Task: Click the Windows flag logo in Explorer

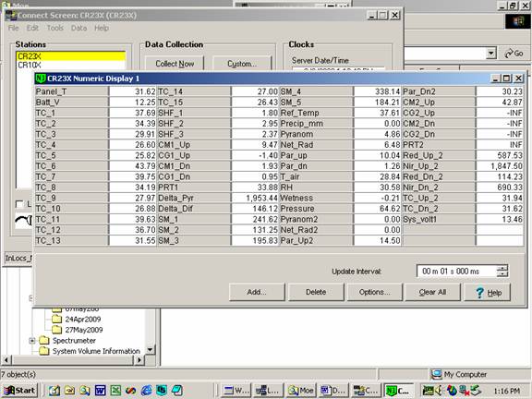Action: 518,22
